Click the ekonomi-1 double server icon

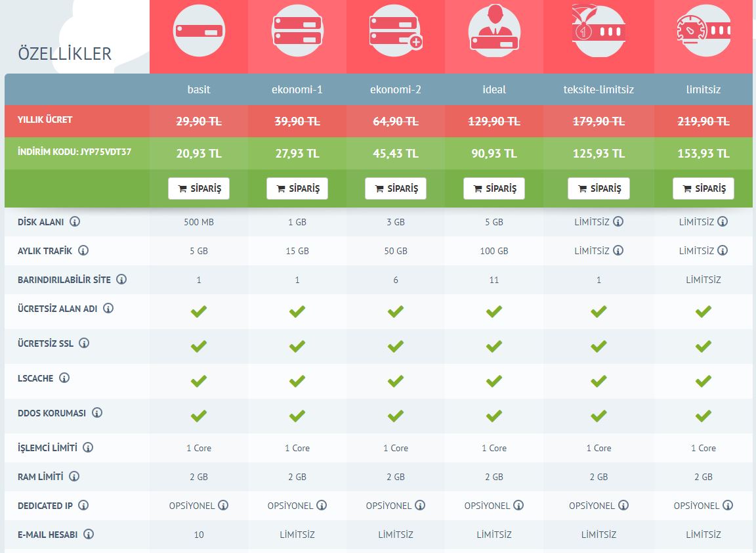point(297,32)
